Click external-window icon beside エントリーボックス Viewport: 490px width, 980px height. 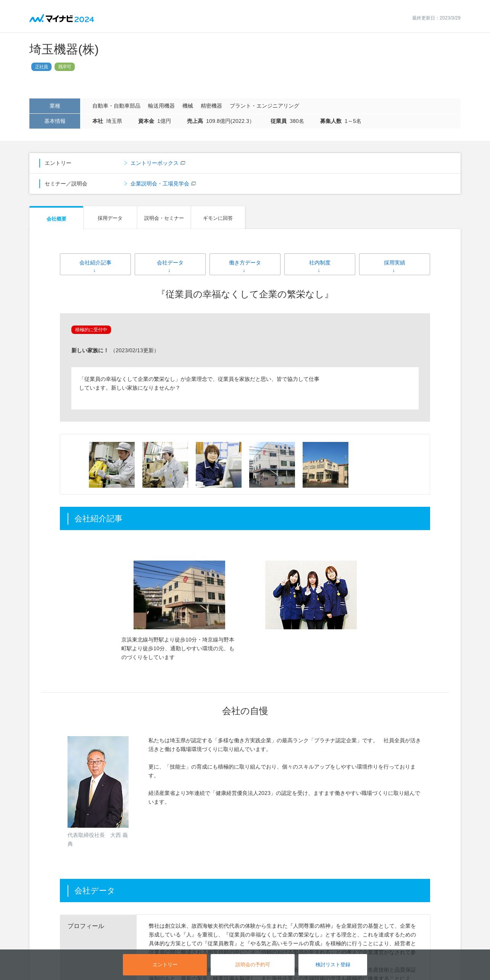tap(183, 163)
